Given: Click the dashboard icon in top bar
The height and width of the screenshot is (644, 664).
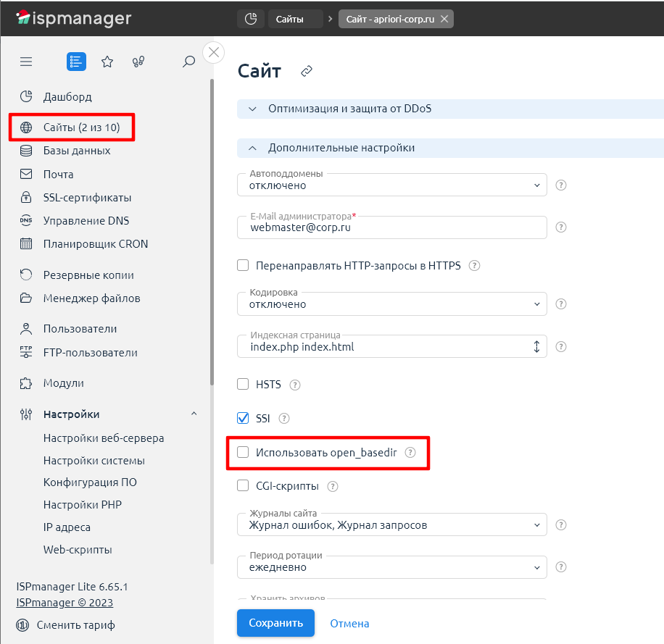Looking at the screenshot, I should [250, 19].
